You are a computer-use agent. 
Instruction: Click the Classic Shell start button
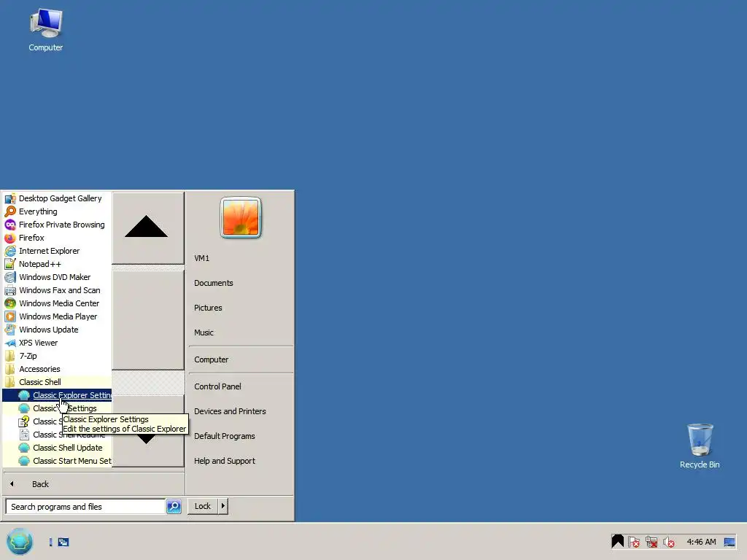tap(20, 542)
